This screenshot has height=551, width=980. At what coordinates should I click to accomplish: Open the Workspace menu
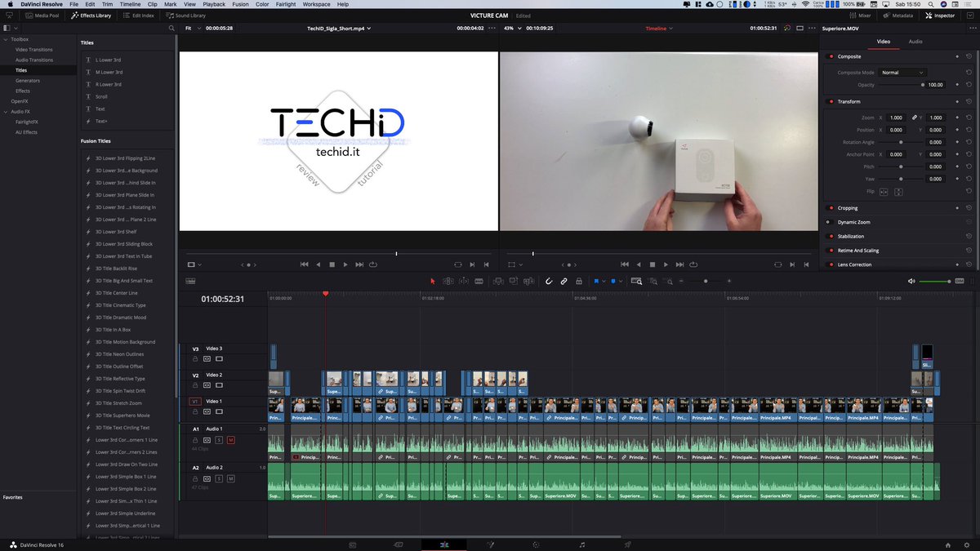317,4
